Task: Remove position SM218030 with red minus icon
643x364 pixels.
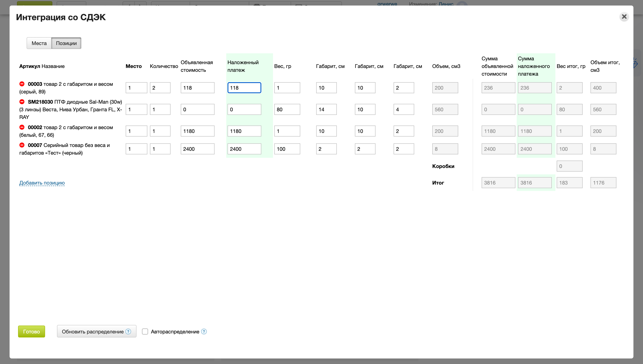Action: (x=22, y=102)
